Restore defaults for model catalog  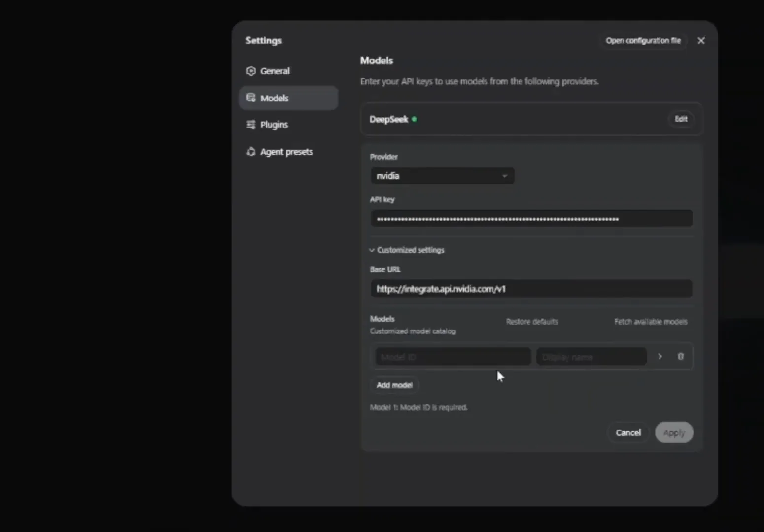pos(532,322)
